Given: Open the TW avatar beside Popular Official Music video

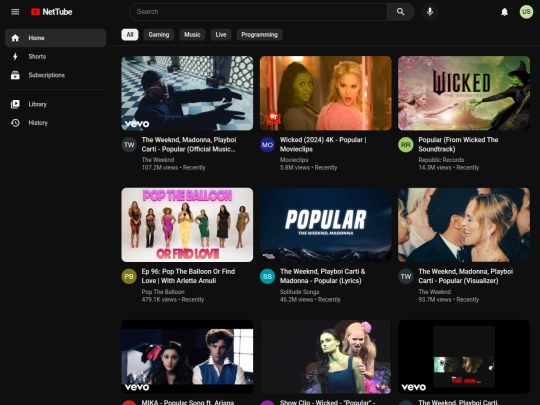Looking at the screenshot, I should [x=129, y=145].
